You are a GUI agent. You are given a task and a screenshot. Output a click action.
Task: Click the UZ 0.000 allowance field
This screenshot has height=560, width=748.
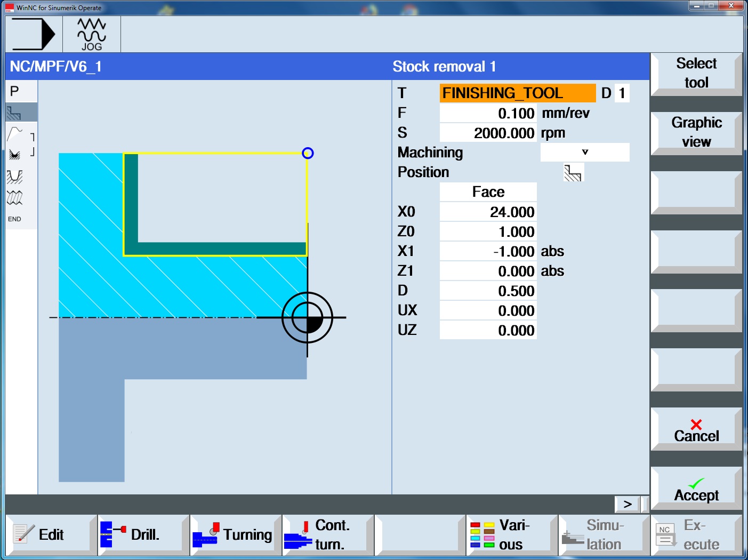click(488, 330)
